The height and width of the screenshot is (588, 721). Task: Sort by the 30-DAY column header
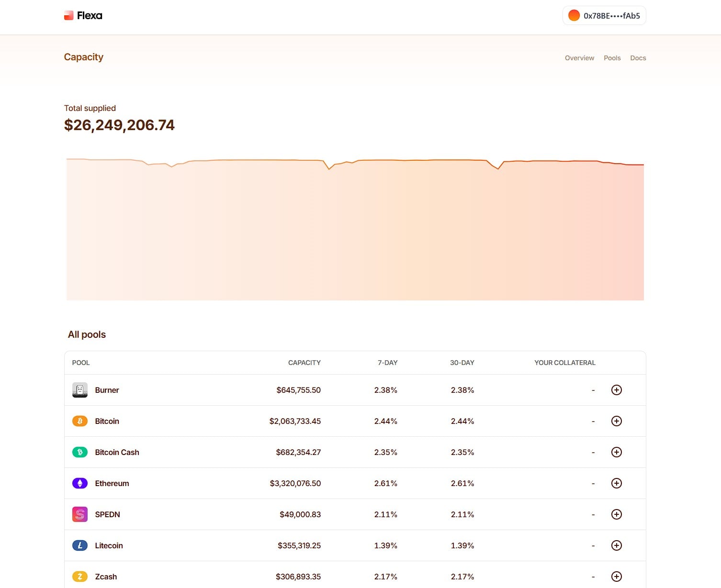462,363
